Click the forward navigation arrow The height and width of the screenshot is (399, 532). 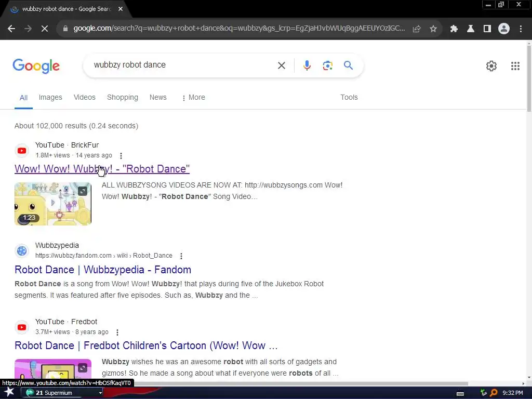coord(28,29)
